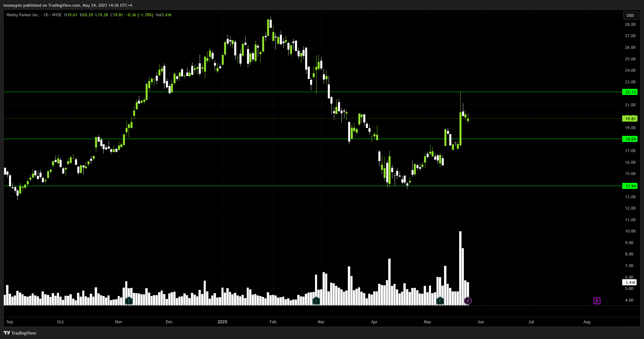Click the NYSE exchange label in legend
The width and height of the screenshot is (644, 339).
[57, 15]
